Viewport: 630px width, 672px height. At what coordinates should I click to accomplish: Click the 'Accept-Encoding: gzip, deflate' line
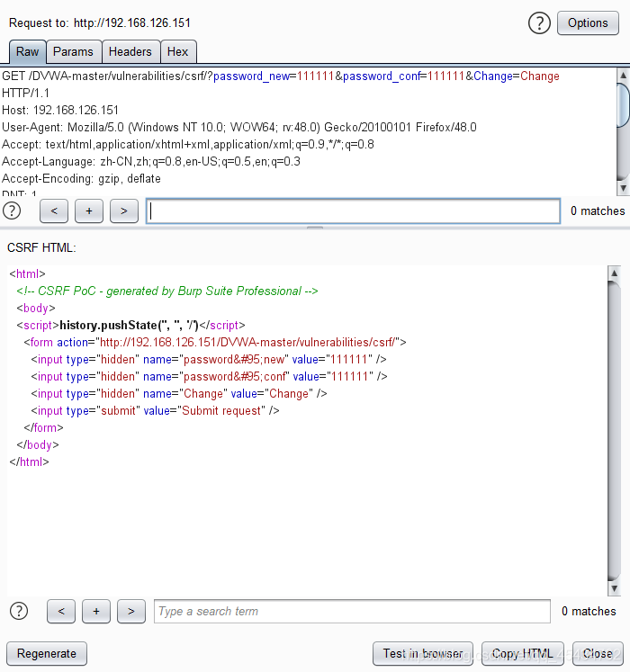82,179
